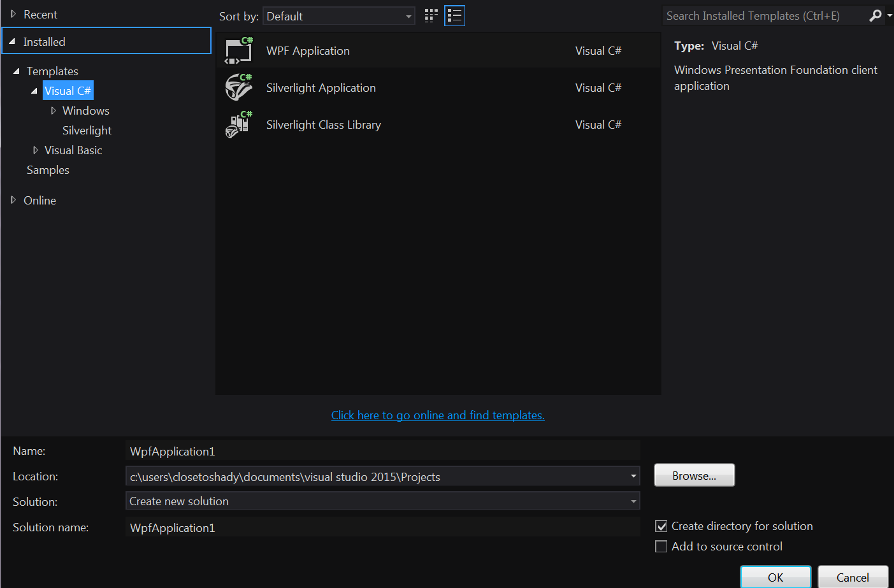The height and width of the screenshot is (588, 894).
Task: Click Visual C# label in Silverlight Class Library row
Action: tap(598, 125)
